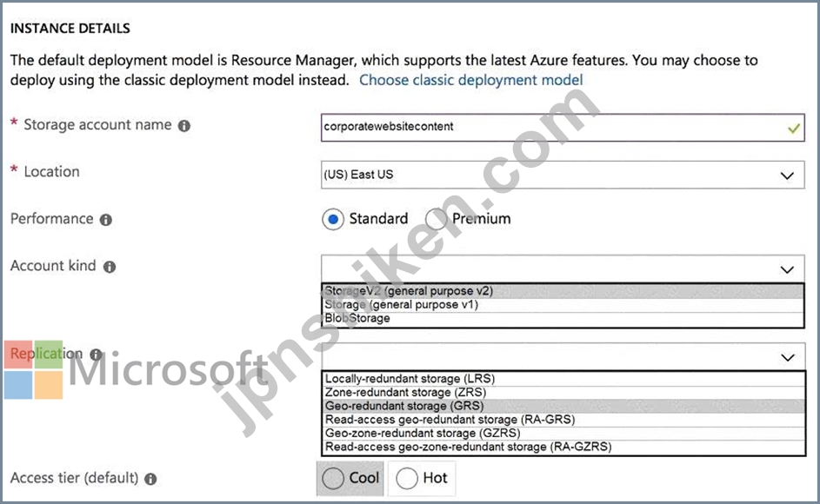Click the Replication info icon
Viewport: 820px width, 504px height.
pos(96,355)
